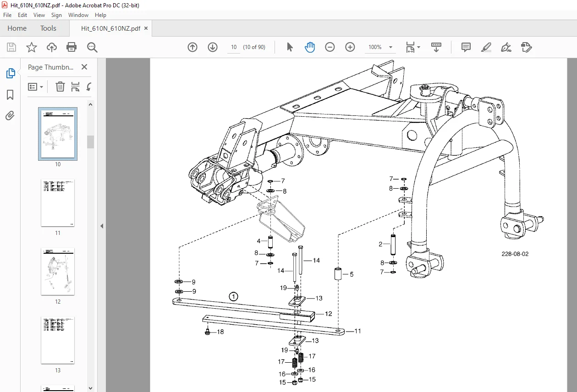The width and height of the screenshot is (577, 392).
Task: Go to previous page arrow
Action: click(192, 47)
